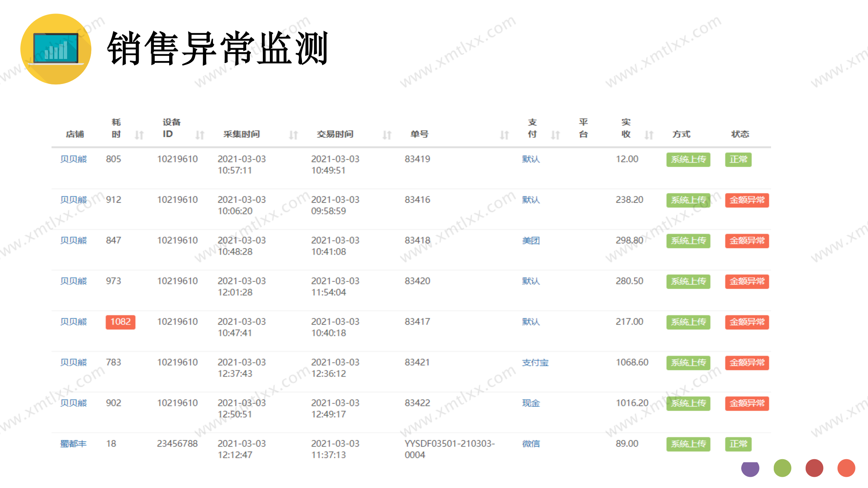Click the 微信 payment link
868x488 pixels.
point(531,444)
